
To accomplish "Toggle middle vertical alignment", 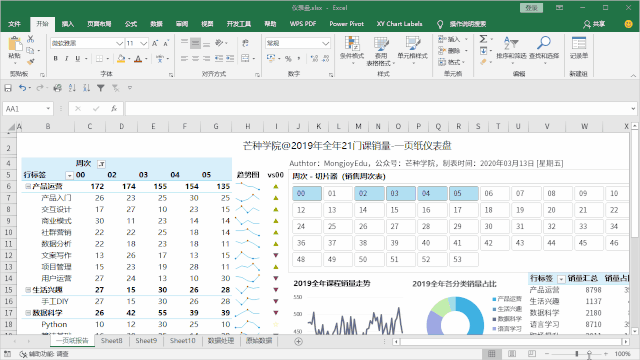I will 196,43.
